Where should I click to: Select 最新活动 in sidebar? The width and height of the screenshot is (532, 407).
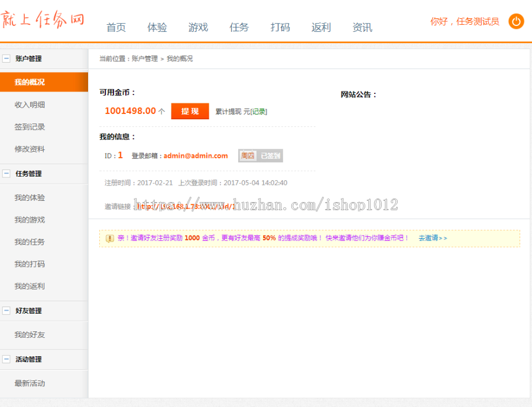point(30,383)
